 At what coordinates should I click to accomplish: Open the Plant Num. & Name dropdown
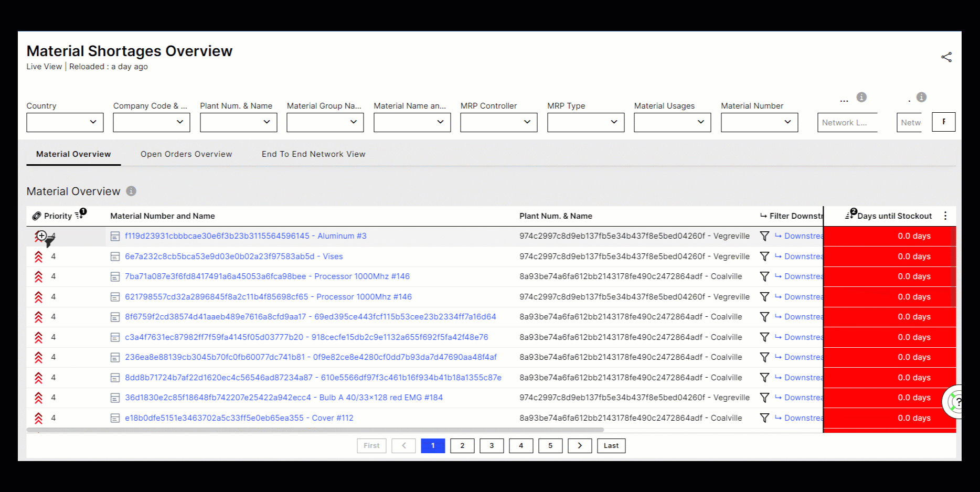[x=238, y=122]
